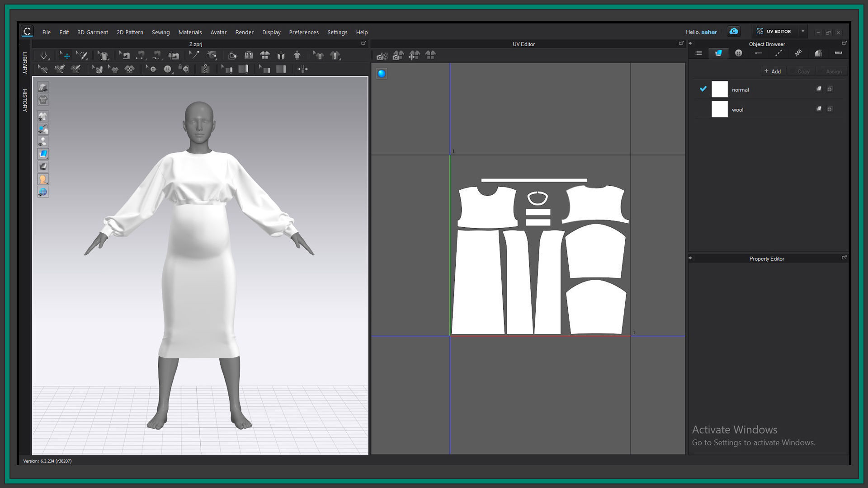The width and height of the screenshot is (868, 488).
Task: Choose the Select Mesh lasso tool
Action: 82,56
